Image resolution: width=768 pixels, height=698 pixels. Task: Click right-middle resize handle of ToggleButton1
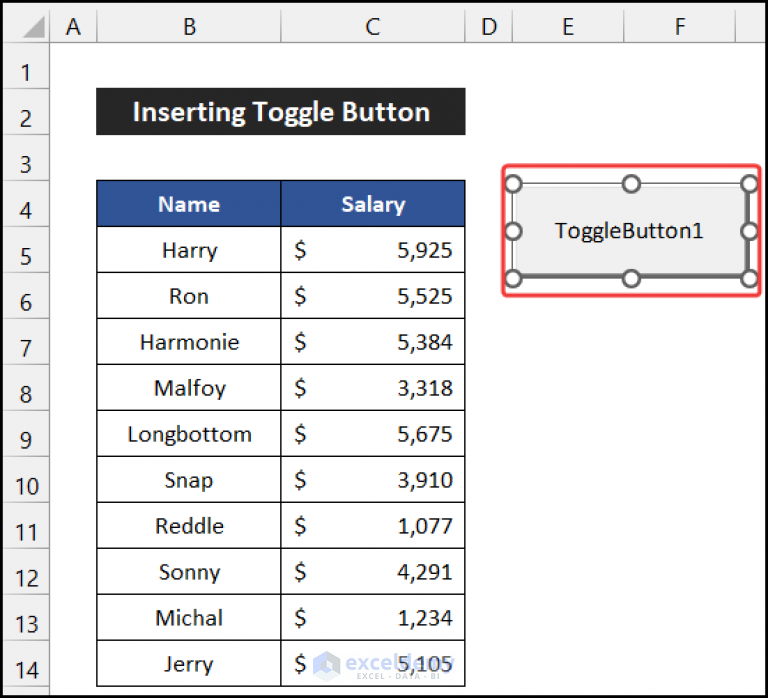coord(749,231)
